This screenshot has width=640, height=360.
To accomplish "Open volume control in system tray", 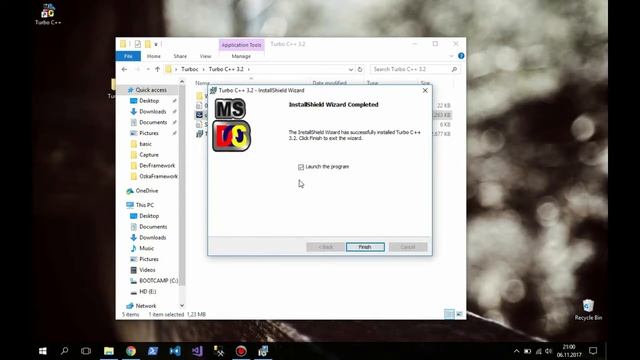I will pyautogui.click(x=549, y=351).
